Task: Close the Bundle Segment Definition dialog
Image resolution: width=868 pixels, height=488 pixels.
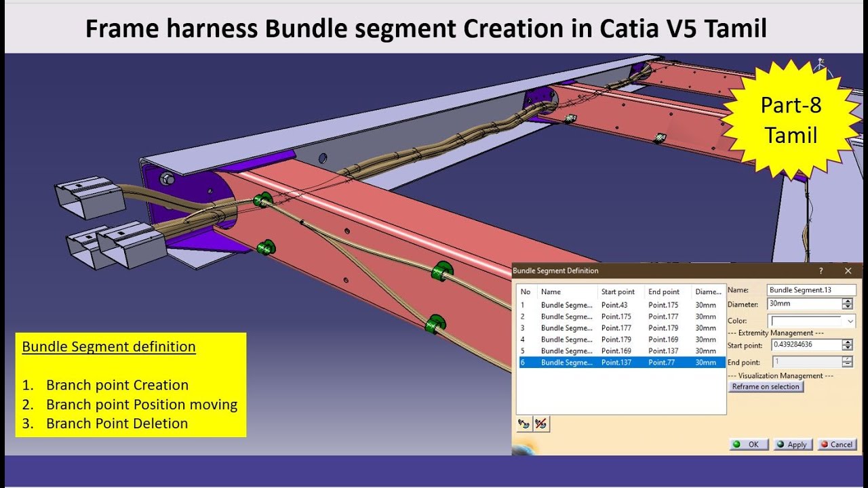Action: [848, 270]
